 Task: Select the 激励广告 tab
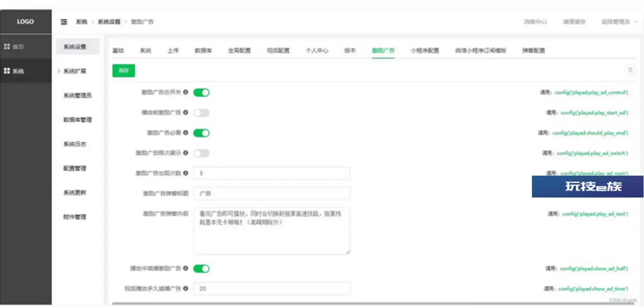pos(383,50)
